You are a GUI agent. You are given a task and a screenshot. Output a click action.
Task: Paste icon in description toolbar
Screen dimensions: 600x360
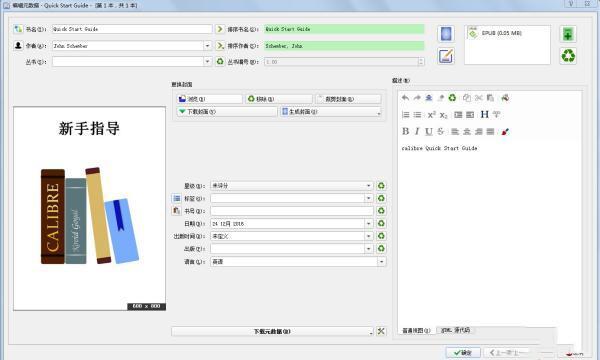pos(490,98)
